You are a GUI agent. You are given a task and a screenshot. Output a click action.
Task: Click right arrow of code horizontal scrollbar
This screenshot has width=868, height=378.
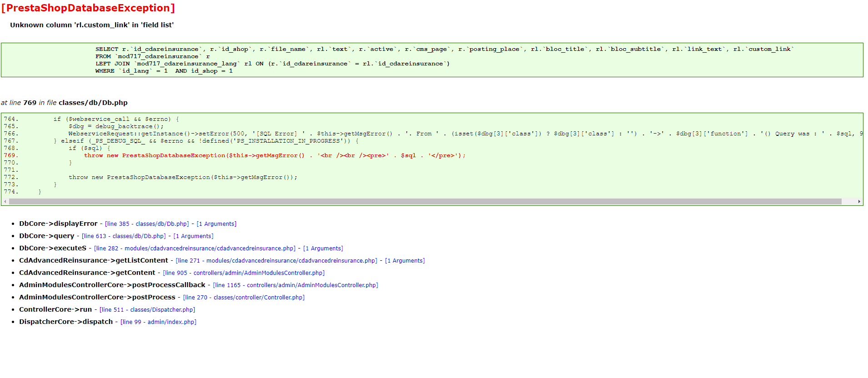pos(859,201)
